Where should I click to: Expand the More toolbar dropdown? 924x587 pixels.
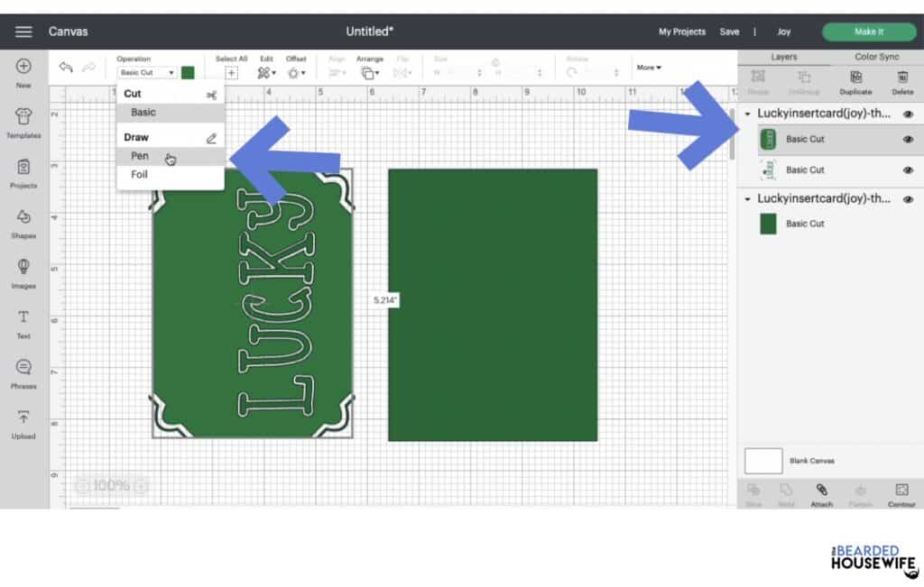(649, 68)
